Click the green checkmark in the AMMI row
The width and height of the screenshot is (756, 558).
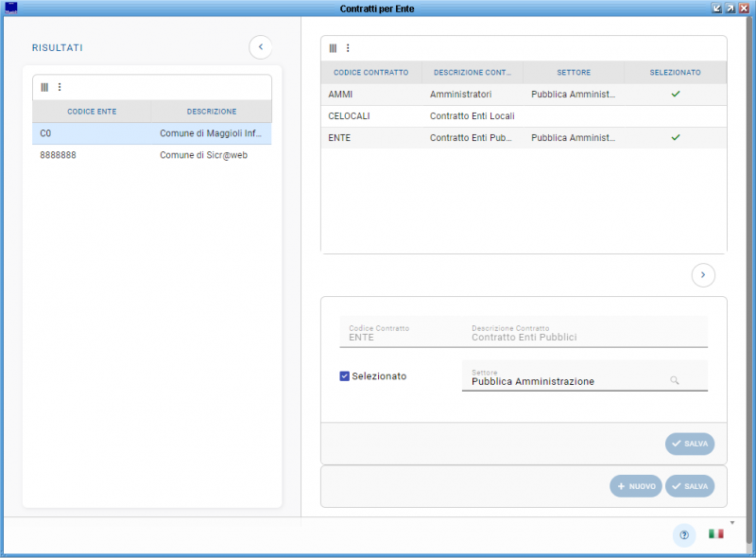(x=675, y=95)
